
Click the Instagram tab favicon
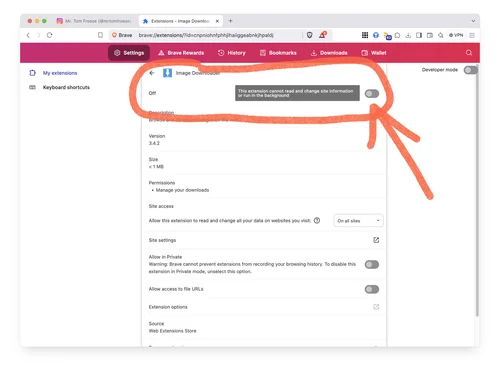coord(59,21)
